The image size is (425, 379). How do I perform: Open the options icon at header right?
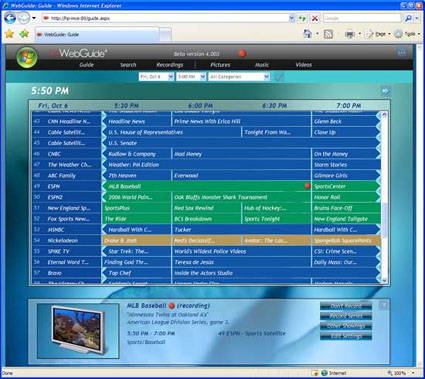click(402, 53)
